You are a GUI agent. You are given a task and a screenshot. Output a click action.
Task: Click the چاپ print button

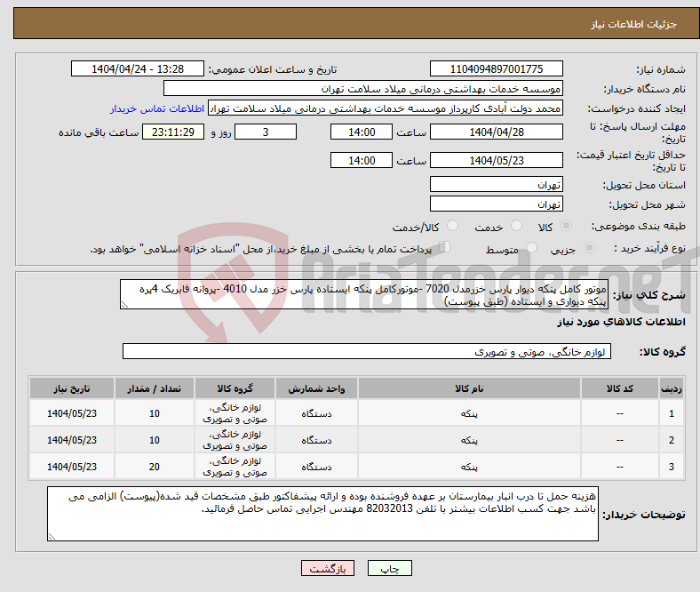pyautogui.click(x=390, y=568)
